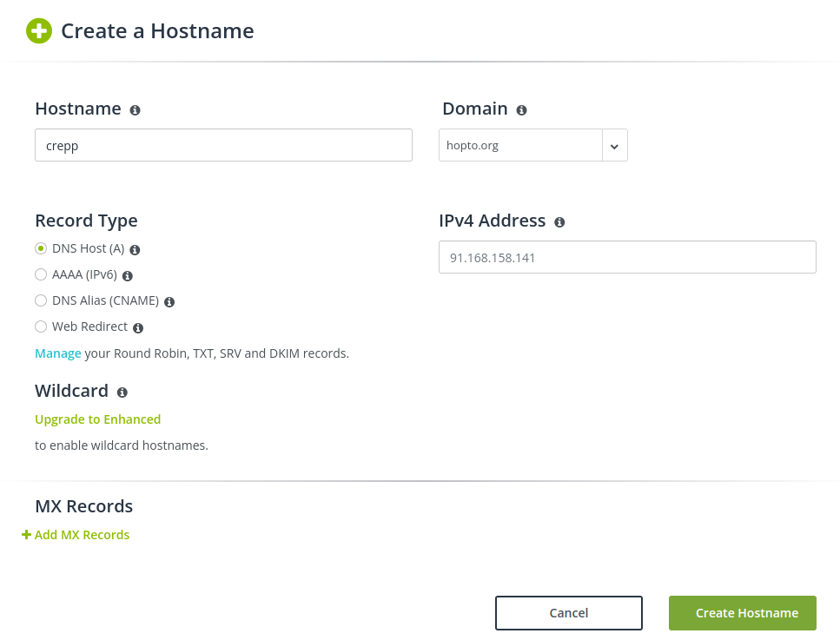
Task: Click the Hostname field containing crepp
Action: (223, 145)
